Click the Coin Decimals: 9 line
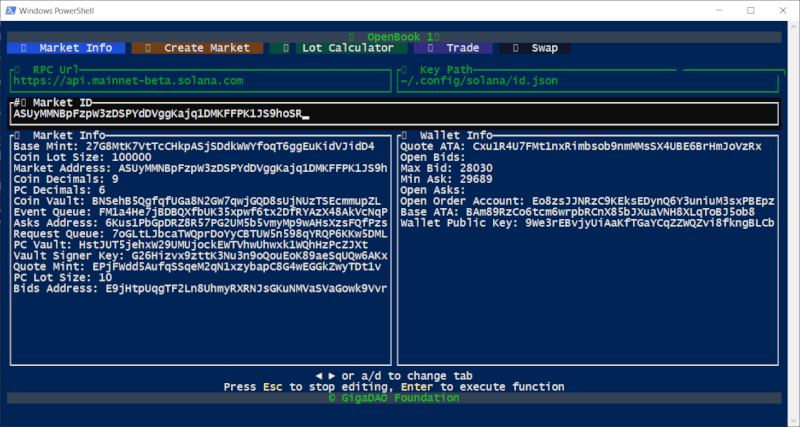800x427 pixels. pyautogui.click(x=66, y=179)
